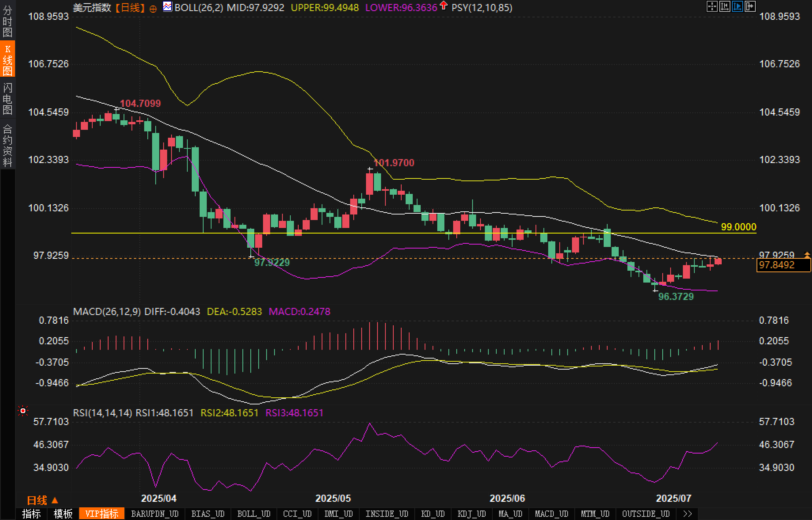The image size is (812, 520).
Task: Click the 2025/04 date label on time axis
Action: click(x=159, y=498)
